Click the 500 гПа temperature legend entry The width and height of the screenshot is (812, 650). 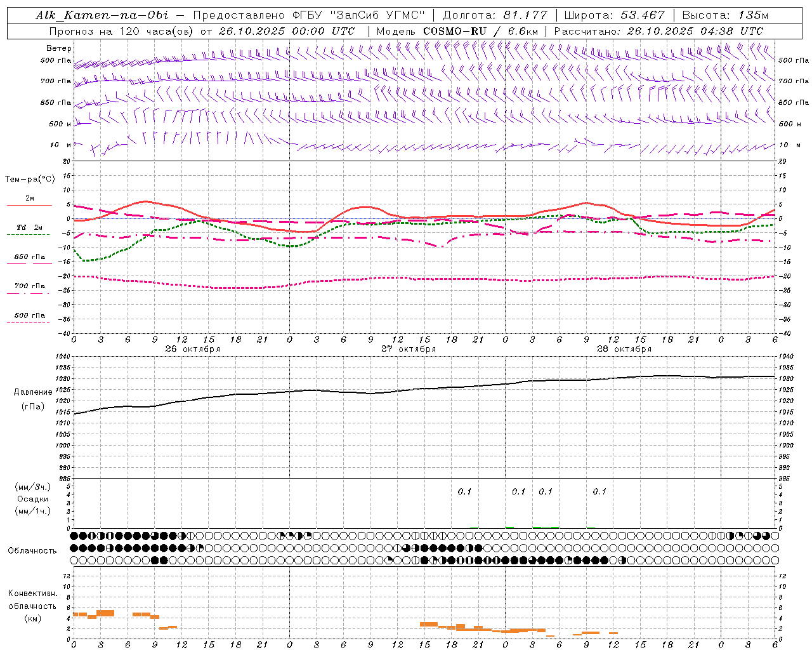(x=29, y=315)
